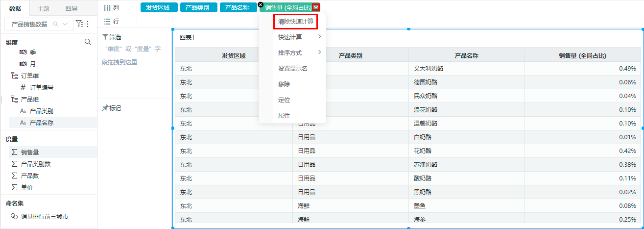Open the three-dot more options menu
The width and height of the screenshot is (644, 229).
[x=88, y=24]
